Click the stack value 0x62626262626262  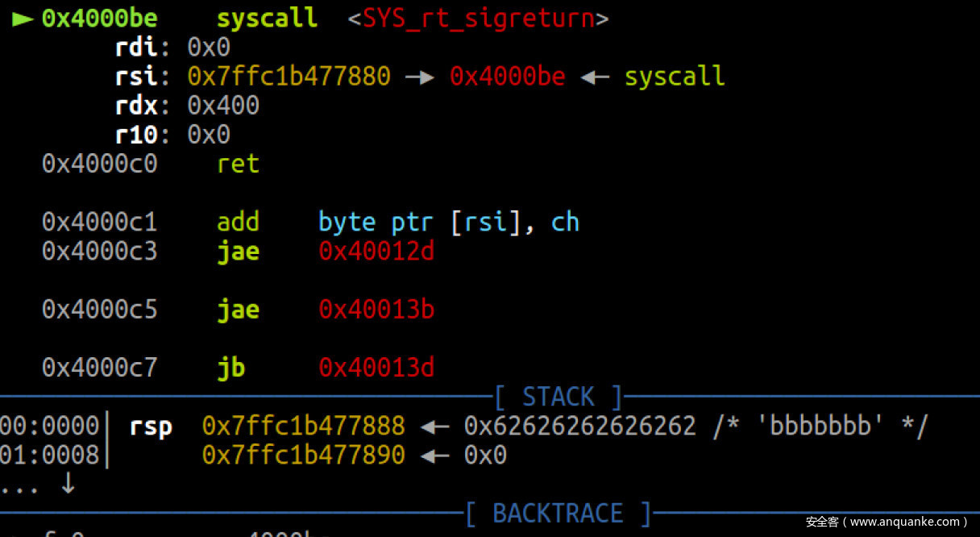pyautogui.click(x=580, y=426)
